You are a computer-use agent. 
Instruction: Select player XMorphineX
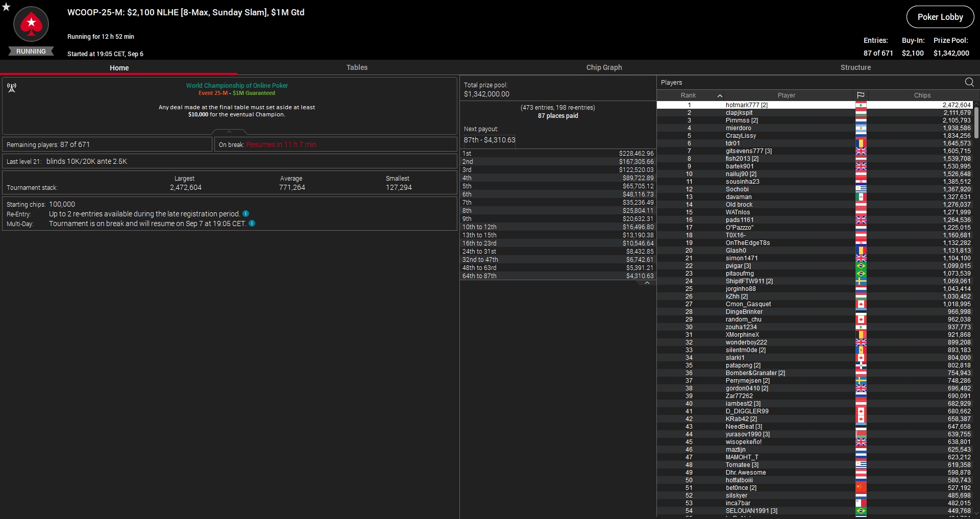[x=815, y=335]
